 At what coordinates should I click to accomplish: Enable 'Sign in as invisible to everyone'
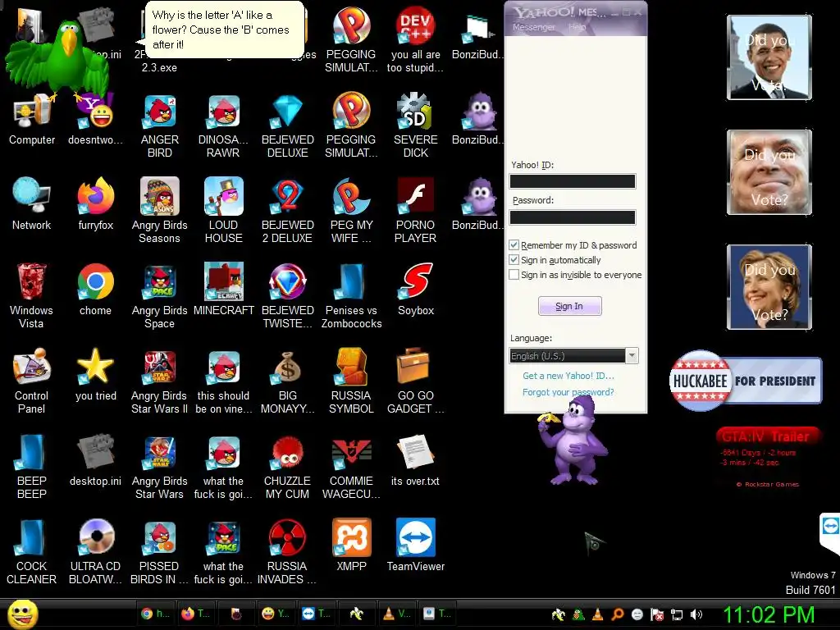tap(514, 274)
